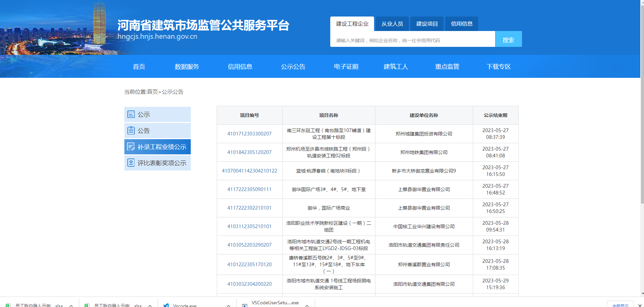
Task: Open 重点监管 navigation menu
Action: click(x=447, y=66)
